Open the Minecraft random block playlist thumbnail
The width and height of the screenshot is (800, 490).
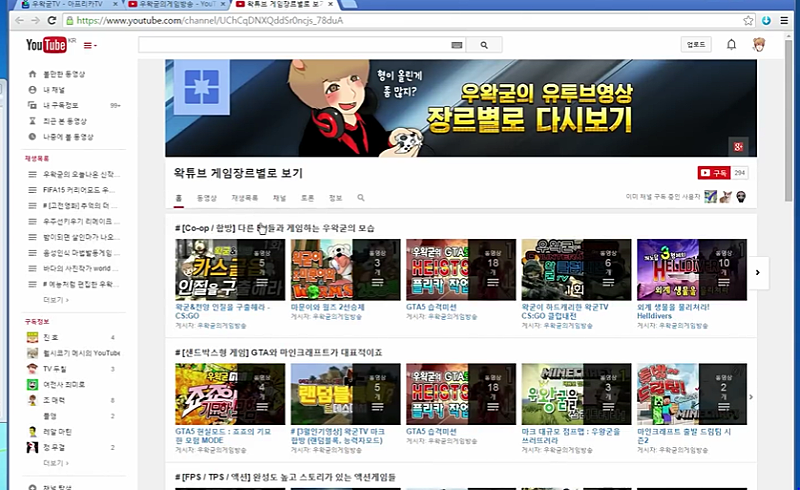(345, 394)
